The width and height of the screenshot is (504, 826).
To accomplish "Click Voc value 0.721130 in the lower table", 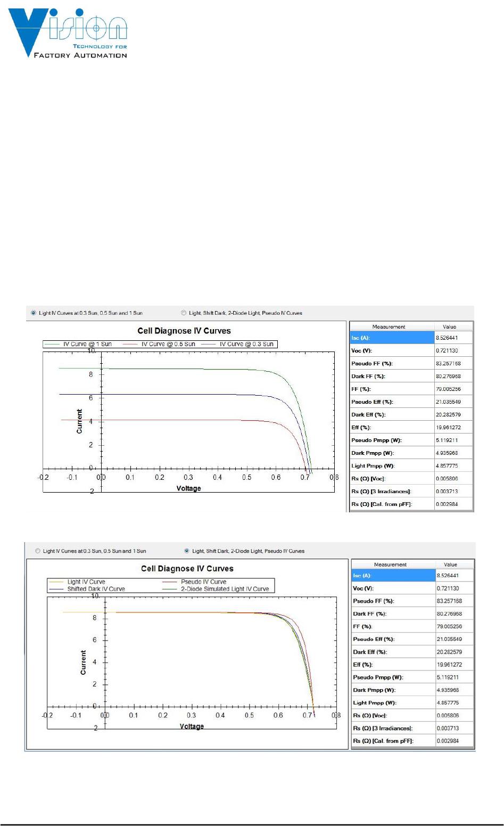I will [448, 588].
